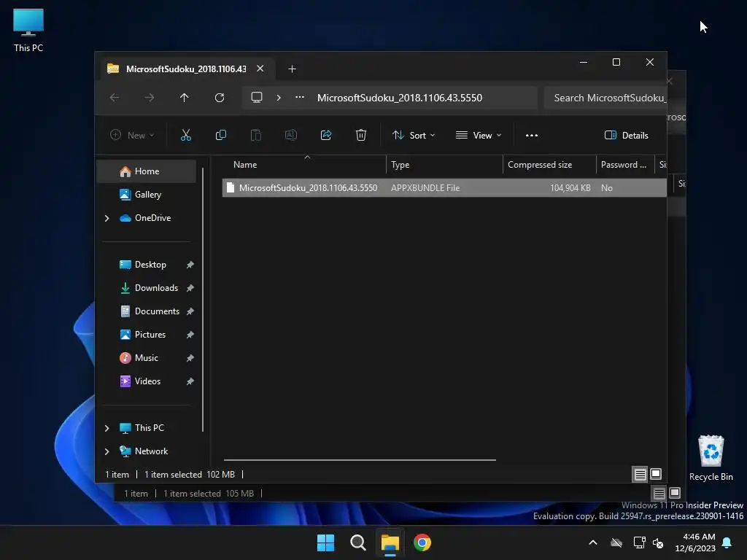
Task: Unpin Desktop using its pin icon
Action: [190, 265]
